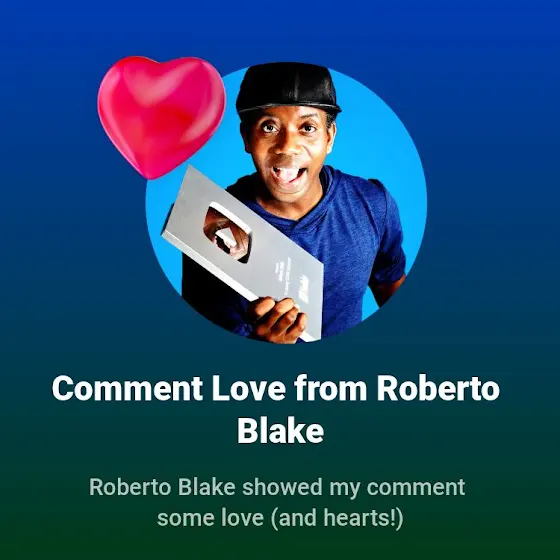Viewport: 560px width, 560px height.
Task: Click the green gradient area below the description
Action: (280, 546)
